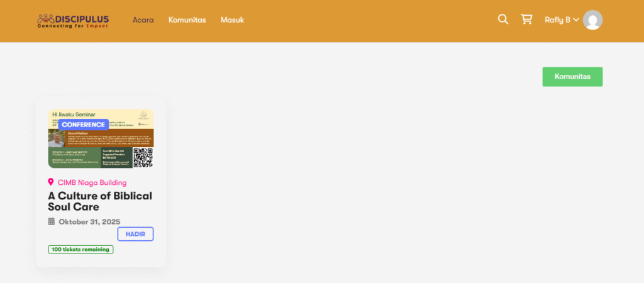This screenshot has height=283, width=644.
Task: Click the Oktober 31, 2025 date text
Action: click(89, 222)
